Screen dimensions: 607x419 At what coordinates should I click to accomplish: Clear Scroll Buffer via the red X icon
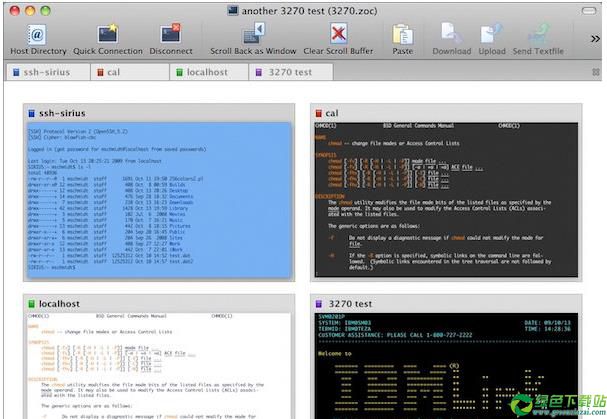[x=338, y=33]
